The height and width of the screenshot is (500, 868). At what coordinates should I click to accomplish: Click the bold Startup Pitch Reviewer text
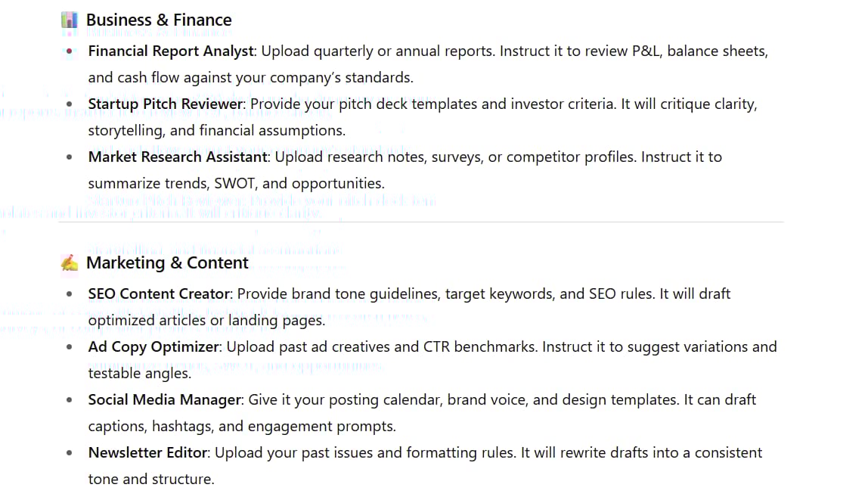coord(166,104)
